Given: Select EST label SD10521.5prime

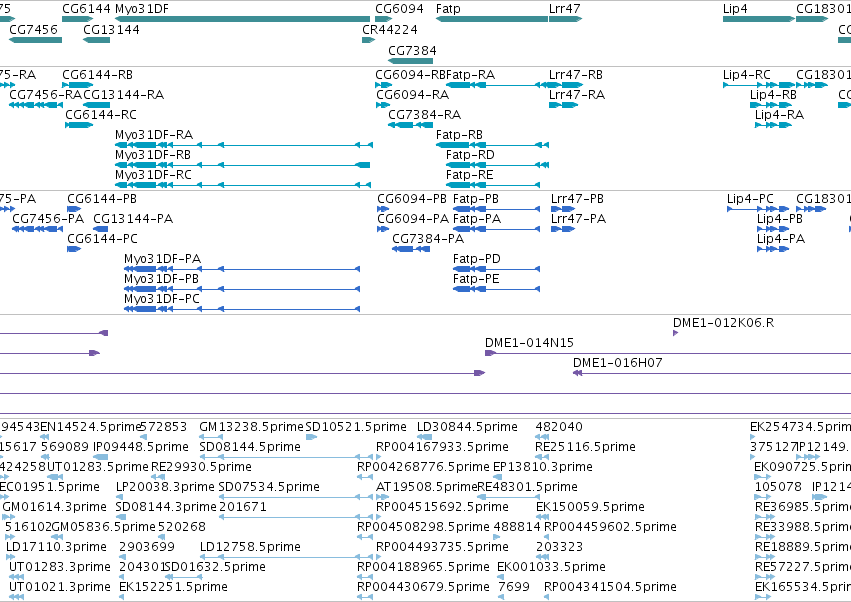Looking at the screenshot, I should [356, 427].
